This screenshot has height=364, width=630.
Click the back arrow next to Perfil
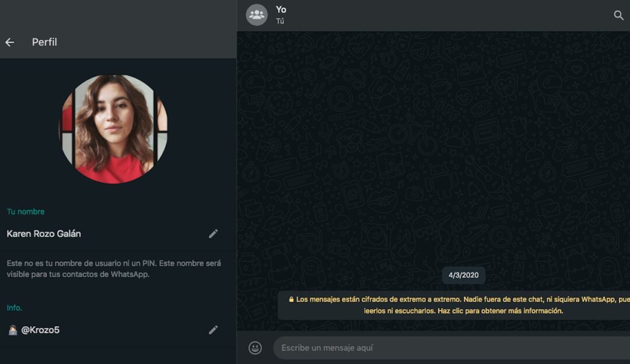pos(9,42)
